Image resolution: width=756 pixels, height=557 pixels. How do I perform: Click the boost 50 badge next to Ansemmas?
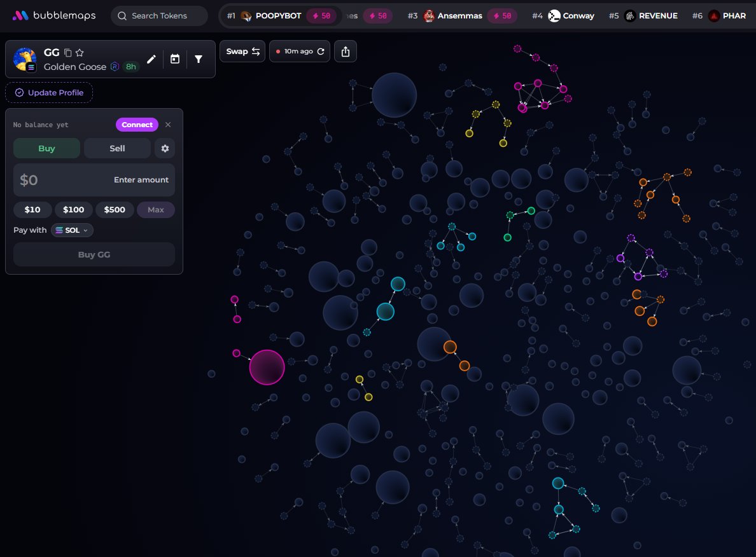pos(502,16)
